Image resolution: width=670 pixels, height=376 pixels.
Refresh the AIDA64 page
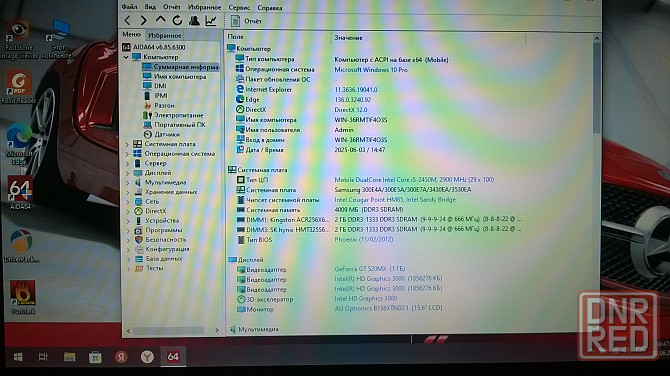coord(177,20)
